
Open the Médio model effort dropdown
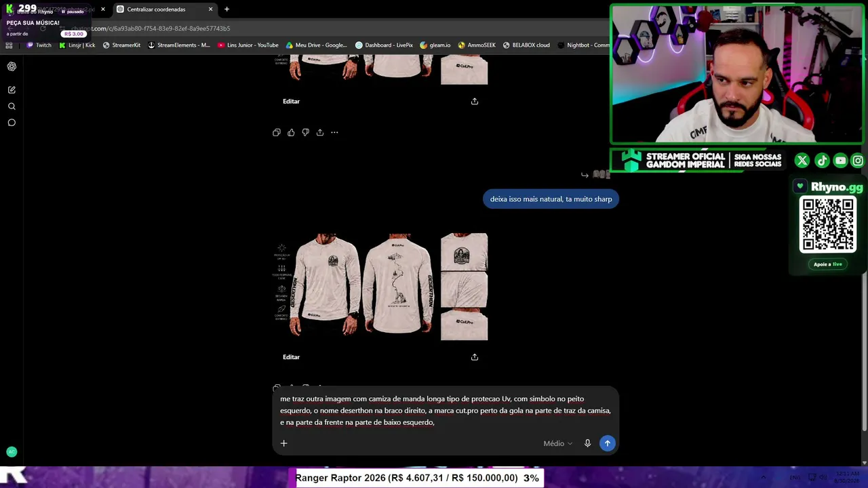(557, 443)
